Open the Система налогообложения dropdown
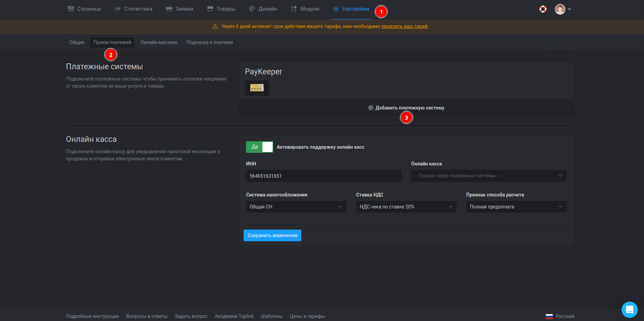Viewport: 644px width, 321px height. pyautogui.click(x=296, y=207)
